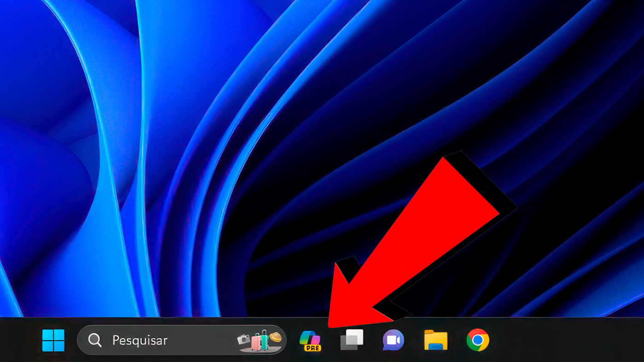Click the Pesquisar search box

click(182, 340)
